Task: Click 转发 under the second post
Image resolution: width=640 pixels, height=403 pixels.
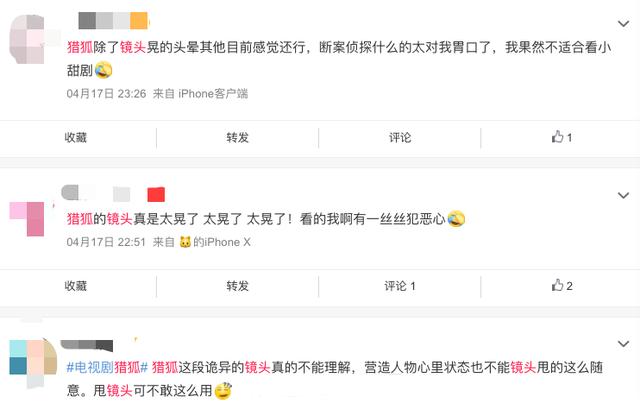Action: click(238, 286)
